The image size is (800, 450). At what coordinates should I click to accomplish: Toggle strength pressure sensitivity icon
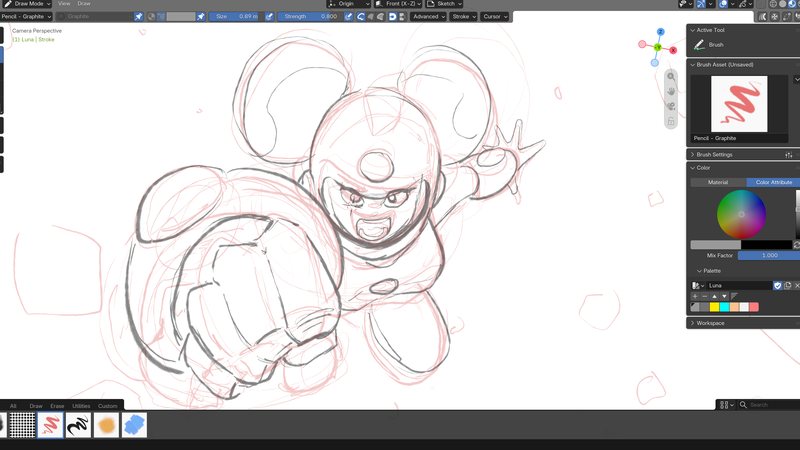pyautogui.click(x=348, y=16)
